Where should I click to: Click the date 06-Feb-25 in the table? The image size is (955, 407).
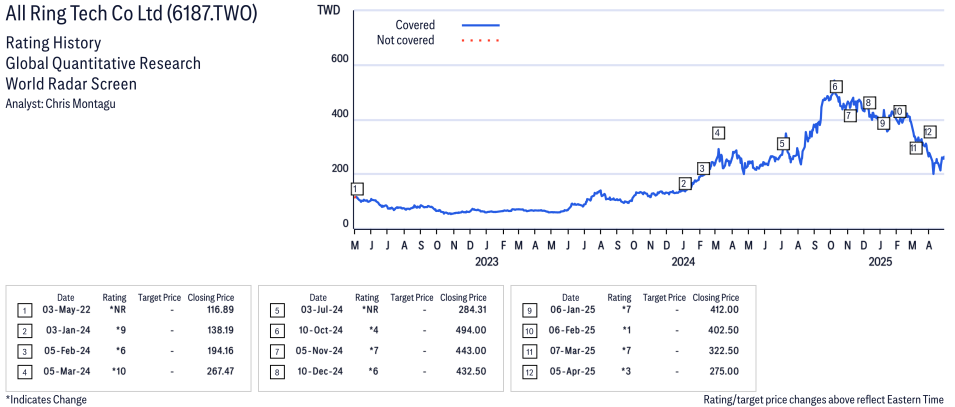tap(571, 331)
